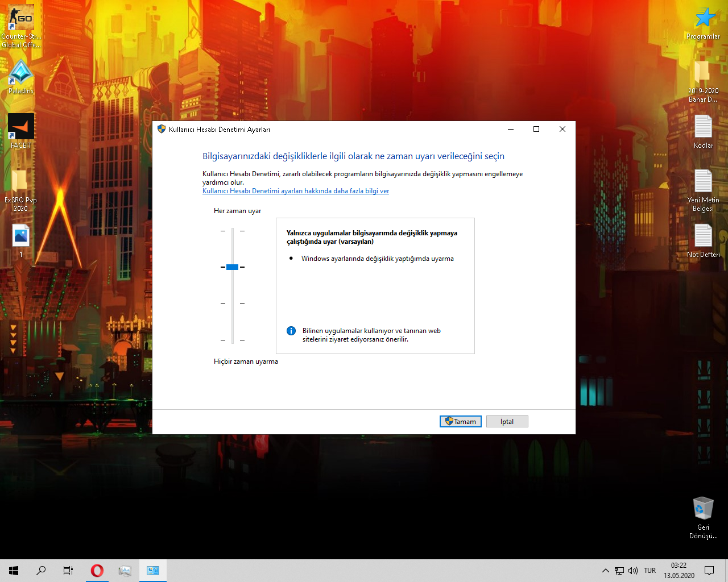Viewport: 728px width, 582px height.
Task: Cancel the dialog with İptal button
Action: (507, 422)
